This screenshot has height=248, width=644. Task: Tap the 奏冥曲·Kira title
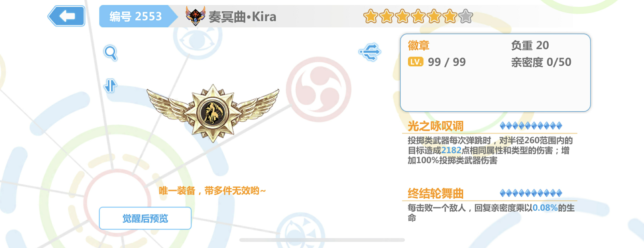pos(242,17)
